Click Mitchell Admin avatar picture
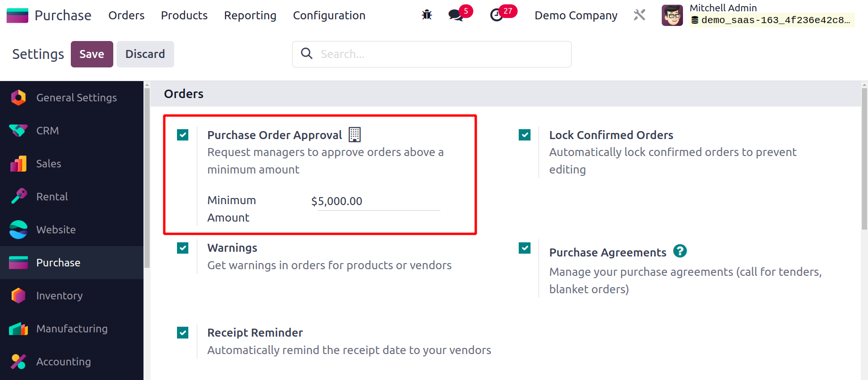 click(672, 15)
